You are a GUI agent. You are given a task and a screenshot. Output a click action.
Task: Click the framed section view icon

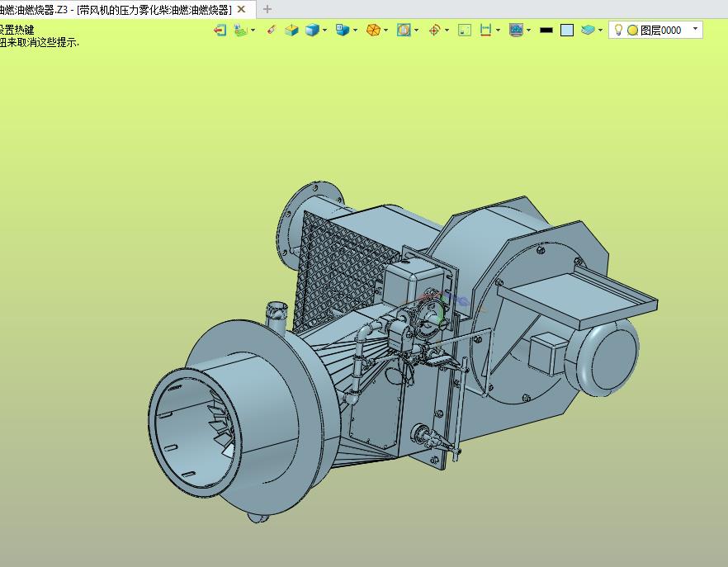click(404, 31)
